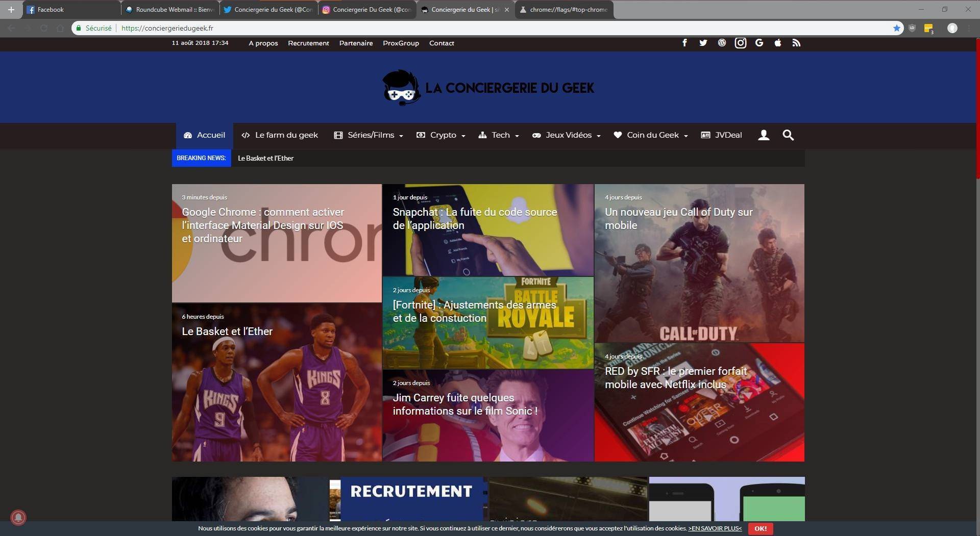Click the browser back arrow

point(11,28)
